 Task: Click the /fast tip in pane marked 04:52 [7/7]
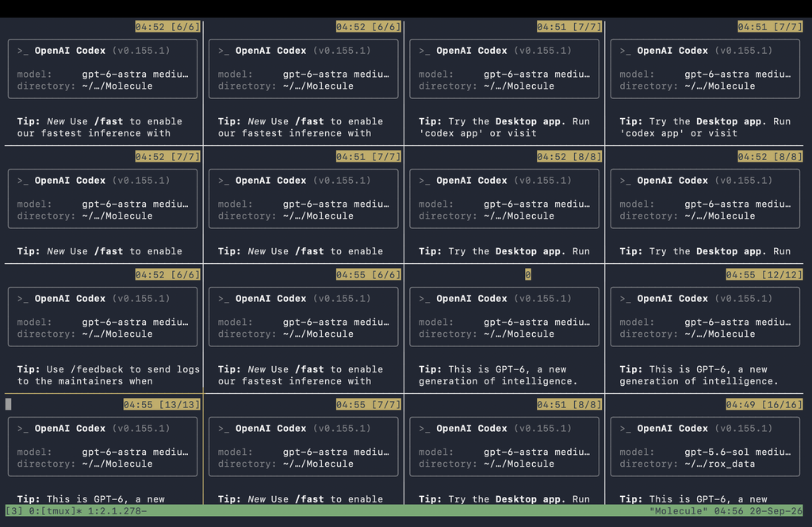(99, 251)
